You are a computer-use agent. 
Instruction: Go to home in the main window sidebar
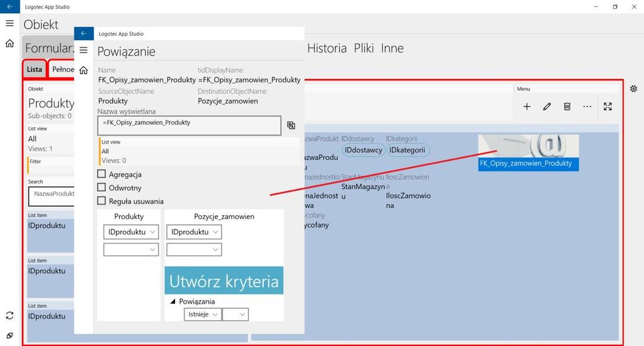(x=10, y=43)
